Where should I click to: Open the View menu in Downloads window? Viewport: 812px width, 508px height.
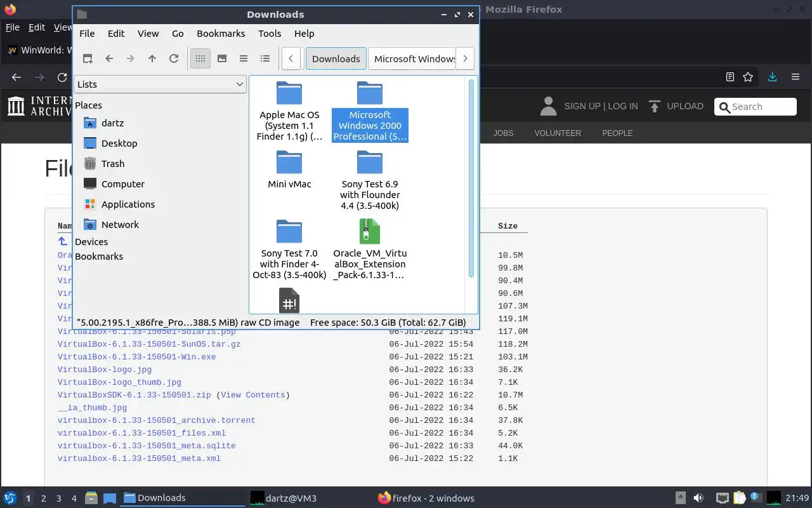click(148, 34)
